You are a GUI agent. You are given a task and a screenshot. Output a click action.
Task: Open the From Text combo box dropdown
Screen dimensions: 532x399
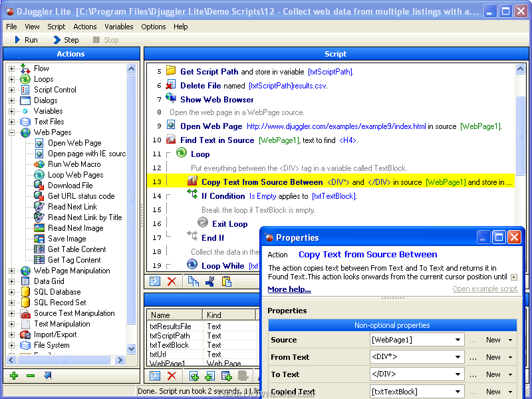point(458,357)
